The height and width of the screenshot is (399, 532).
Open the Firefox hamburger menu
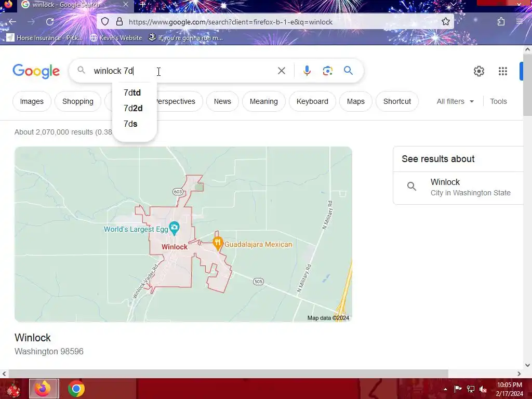519,22
